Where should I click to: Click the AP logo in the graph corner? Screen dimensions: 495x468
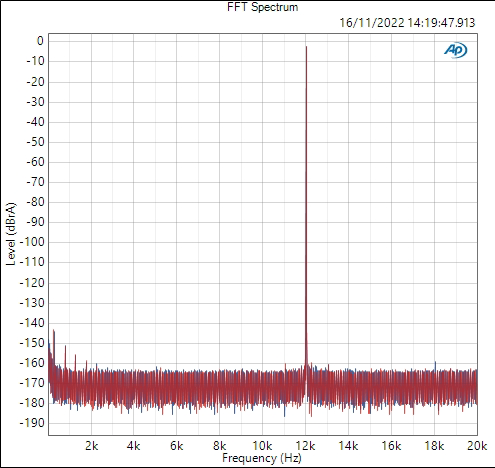(455, 50)
